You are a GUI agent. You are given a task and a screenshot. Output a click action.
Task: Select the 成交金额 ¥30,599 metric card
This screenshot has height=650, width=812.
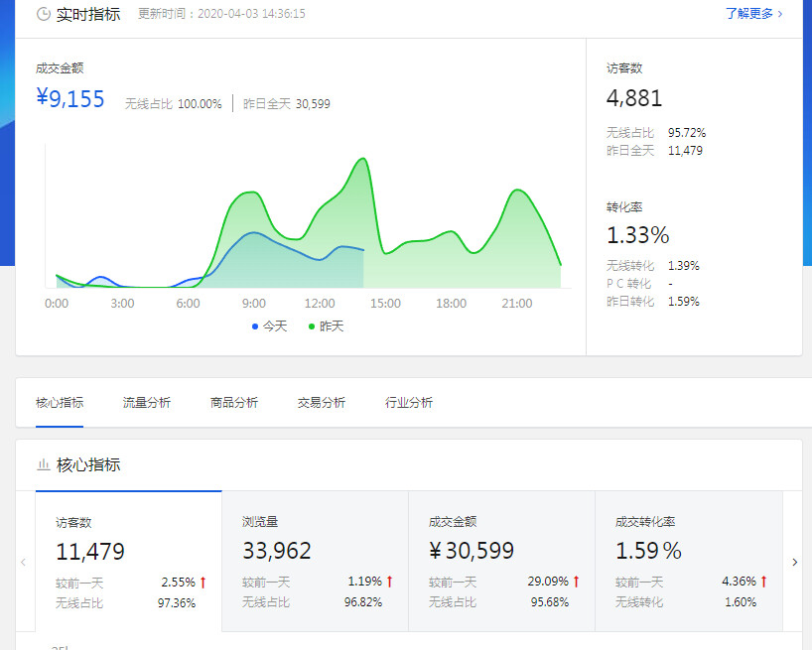(x=501, y=561)
